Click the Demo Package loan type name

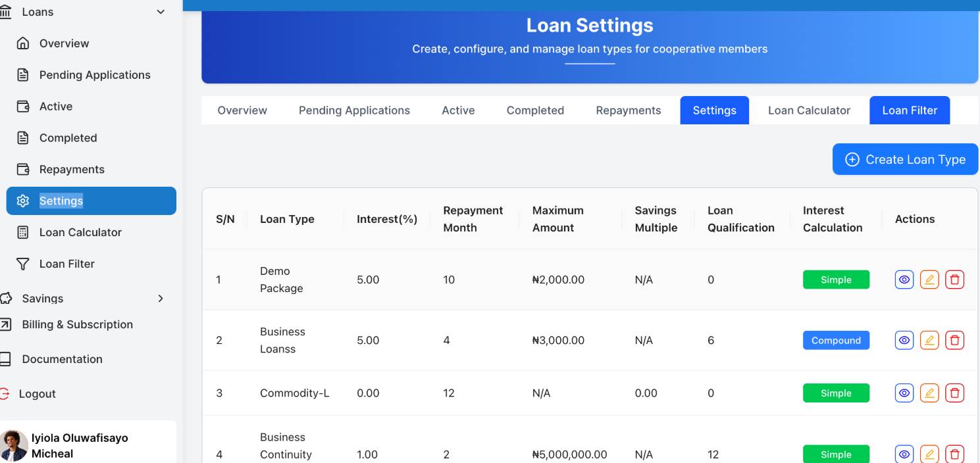(282, 280)
